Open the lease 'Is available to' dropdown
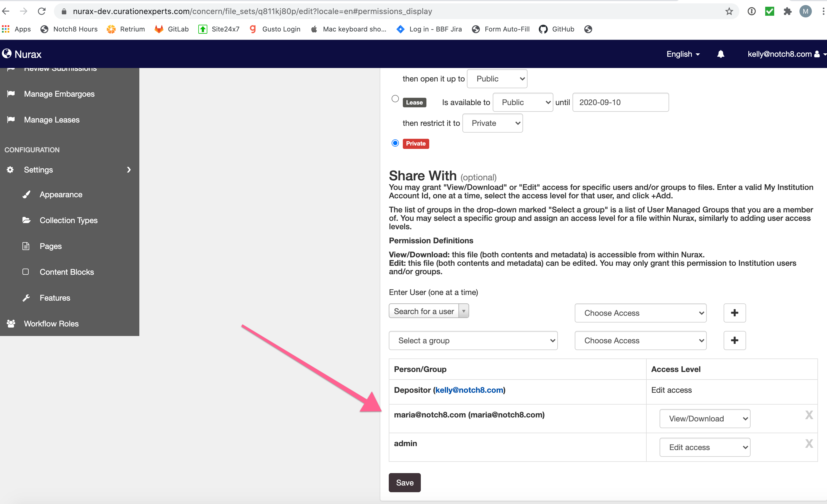Screen dimensions: 827x504 click(x=523, y=102)
